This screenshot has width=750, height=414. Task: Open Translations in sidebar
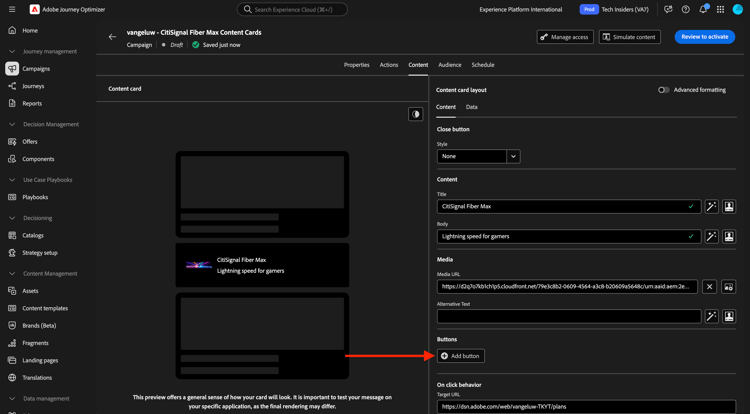[x=37, y=378]
